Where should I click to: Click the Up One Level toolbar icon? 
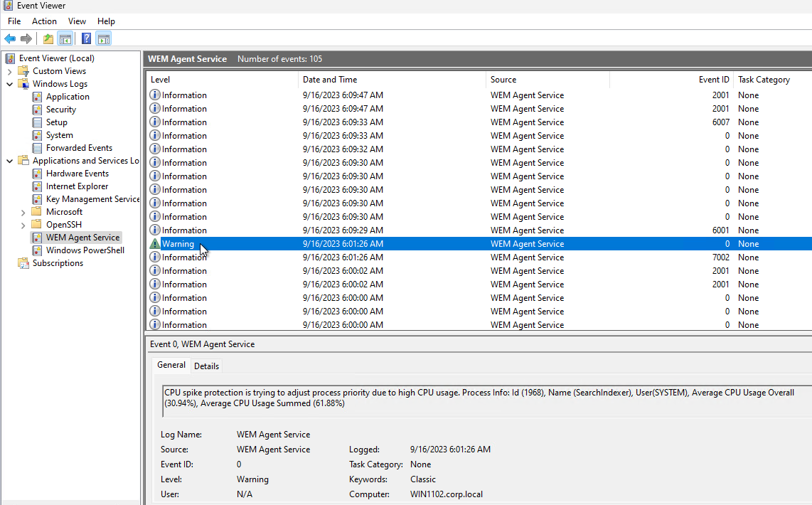[x=48, y=39]
